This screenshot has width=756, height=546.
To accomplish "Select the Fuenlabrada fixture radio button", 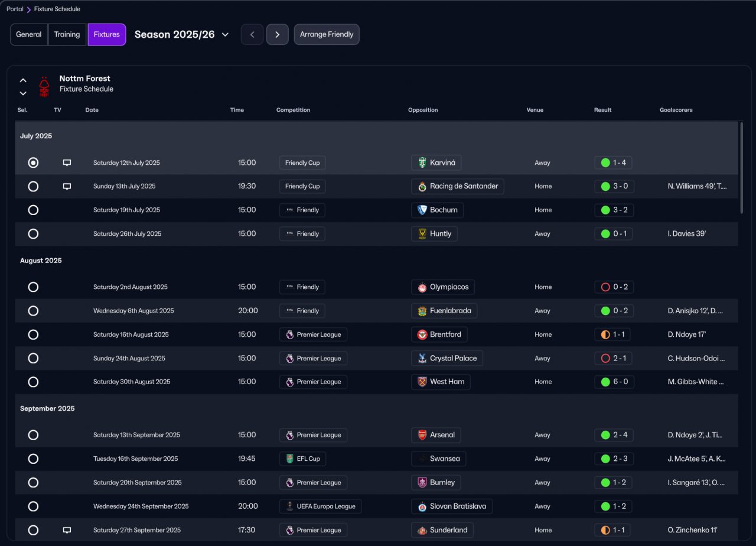I will pos(33,311).
